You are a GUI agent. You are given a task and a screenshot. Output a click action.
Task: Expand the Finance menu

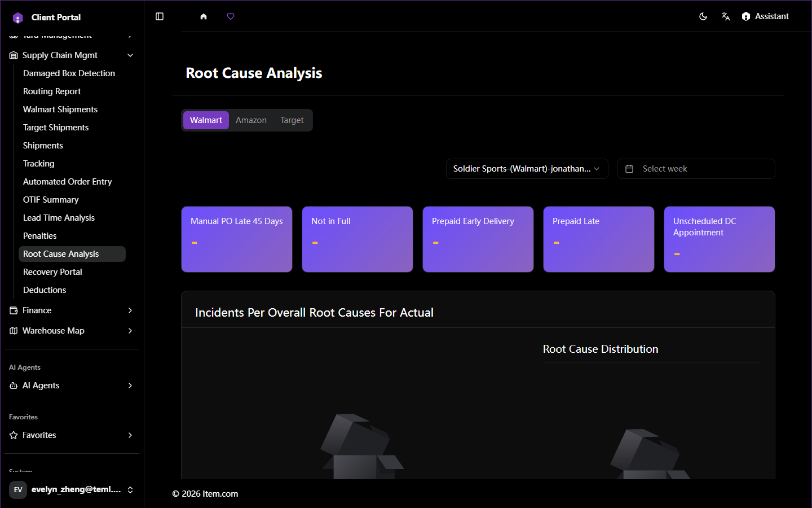click(x=72, y=310)
